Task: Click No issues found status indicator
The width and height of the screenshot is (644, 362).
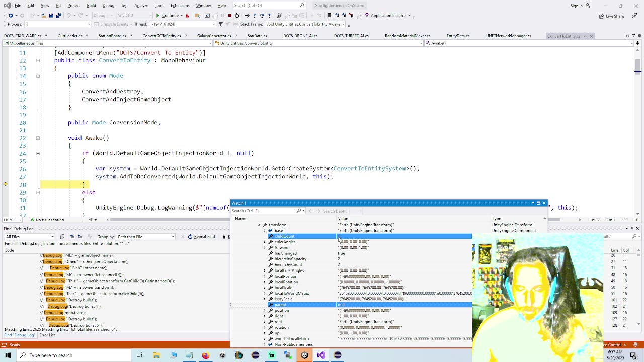Action: 47,220
